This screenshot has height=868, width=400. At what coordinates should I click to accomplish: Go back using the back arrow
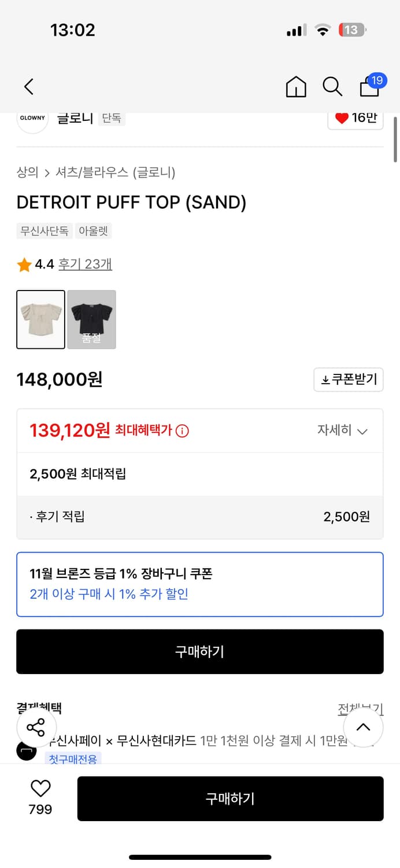click(29, 86)
